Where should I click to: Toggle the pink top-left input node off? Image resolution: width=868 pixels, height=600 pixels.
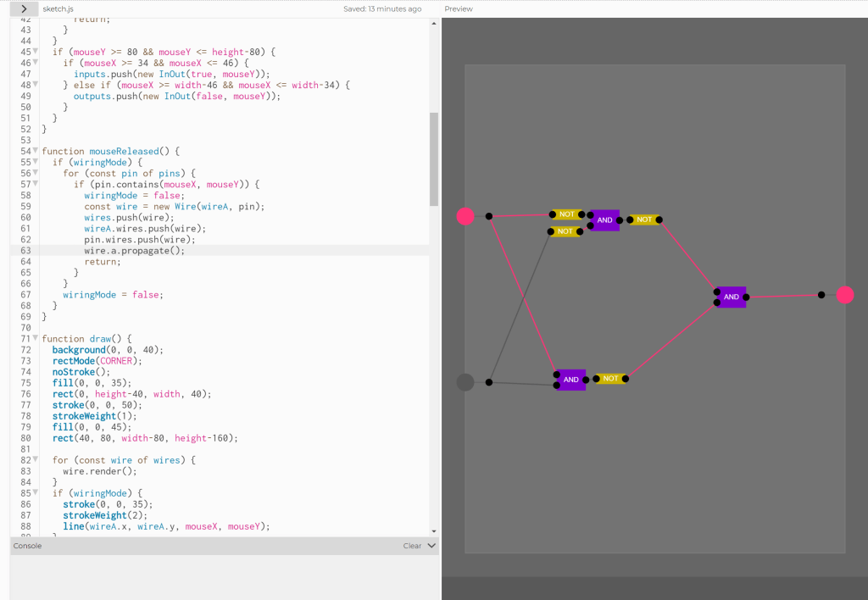point(465,216)
